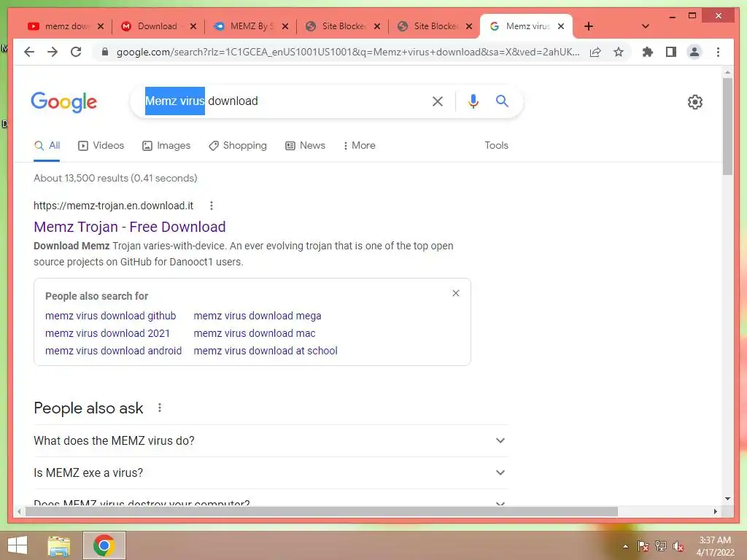The height and width of the screenshot is (560, 747).
Task: Reload the page with the refresh icon
Action: click(x=76, y=52)
